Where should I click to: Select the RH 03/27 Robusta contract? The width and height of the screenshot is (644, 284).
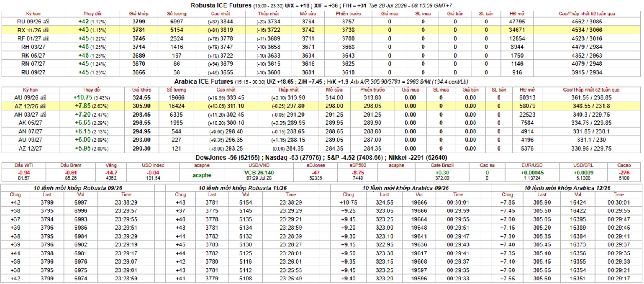(33, 47)
